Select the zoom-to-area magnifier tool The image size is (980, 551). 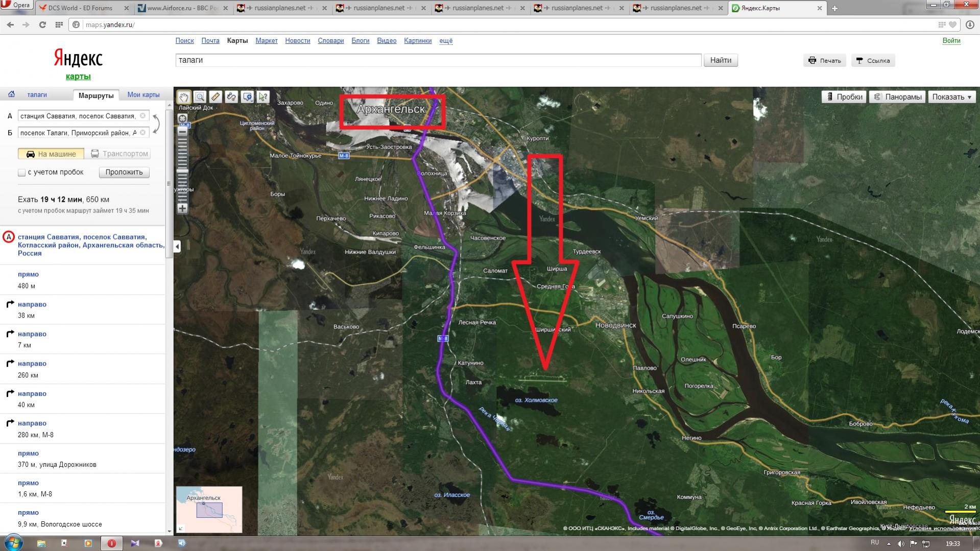[x=200, y=97]
